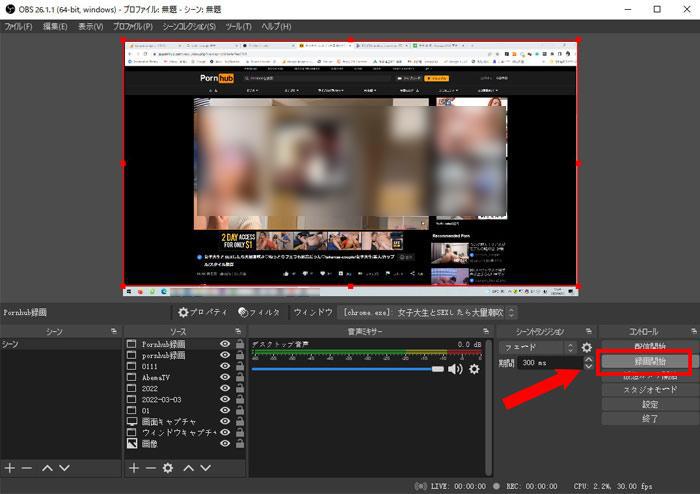Open the シーンコレクション(S) menu

[189, 27]
